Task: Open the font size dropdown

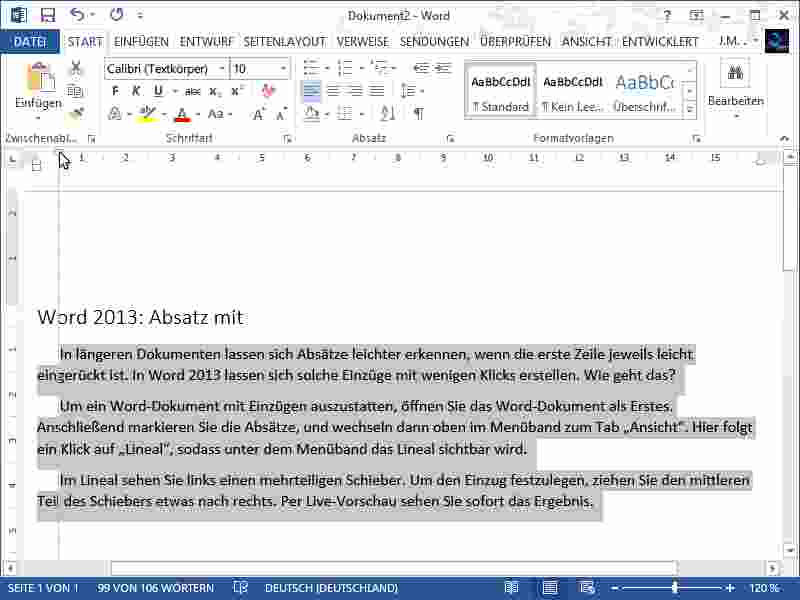Action: click(x=283, y=68)
